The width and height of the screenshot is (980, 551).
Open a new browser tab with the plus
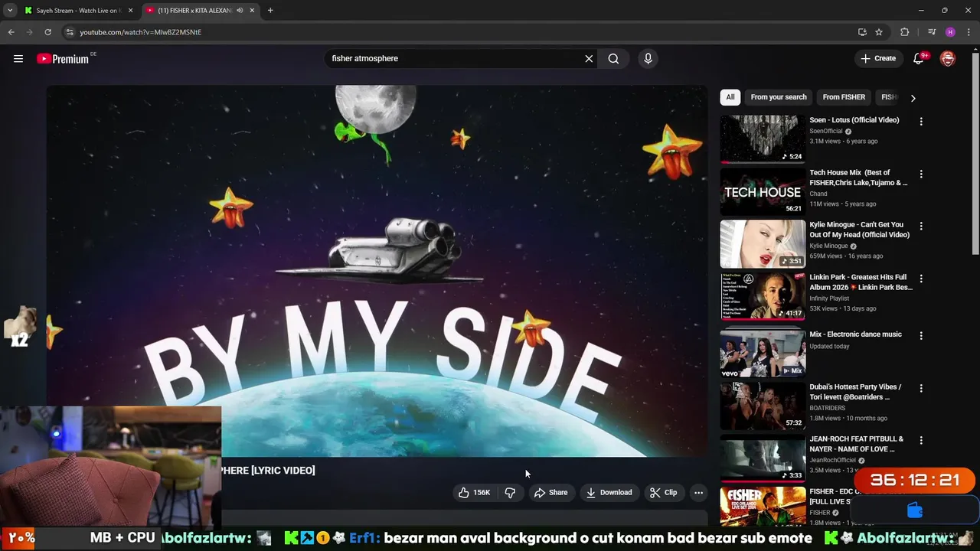click(x=270, y=11)
